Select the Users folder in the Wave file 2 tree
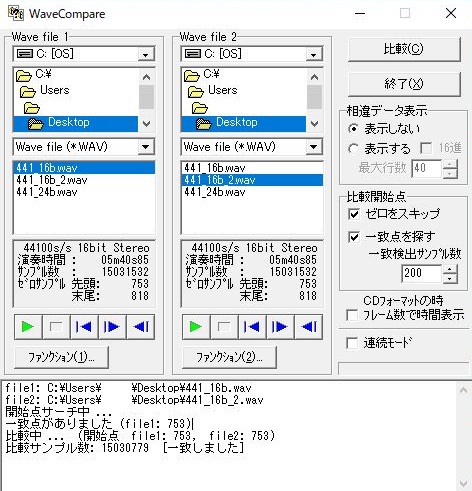This screenshot has height=491, width=472. (x=223, y=90)
